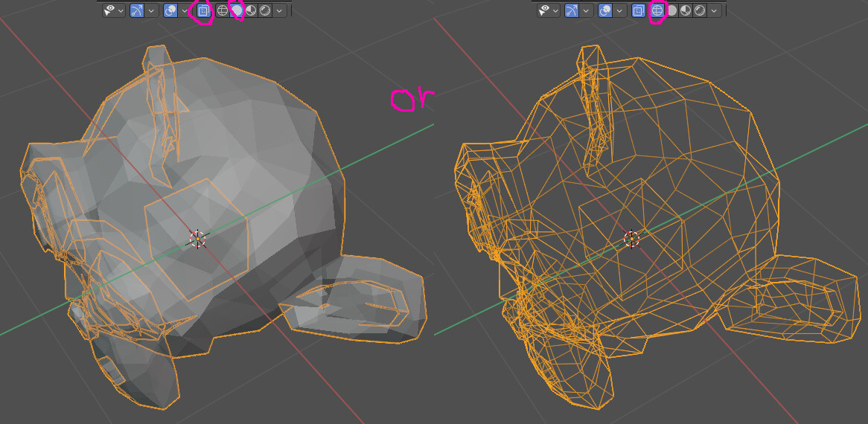Toggle viewport overlays in left solid viewport
Image resolution: width=868 pixels, height=424 pixels.
[170, 10]
